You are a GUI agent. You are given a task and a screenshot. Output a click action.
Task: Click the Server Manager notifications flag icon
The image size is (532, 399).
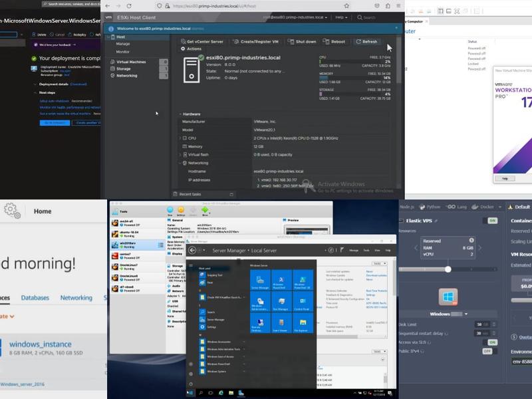pyautogui.click(x=342, y=250)
